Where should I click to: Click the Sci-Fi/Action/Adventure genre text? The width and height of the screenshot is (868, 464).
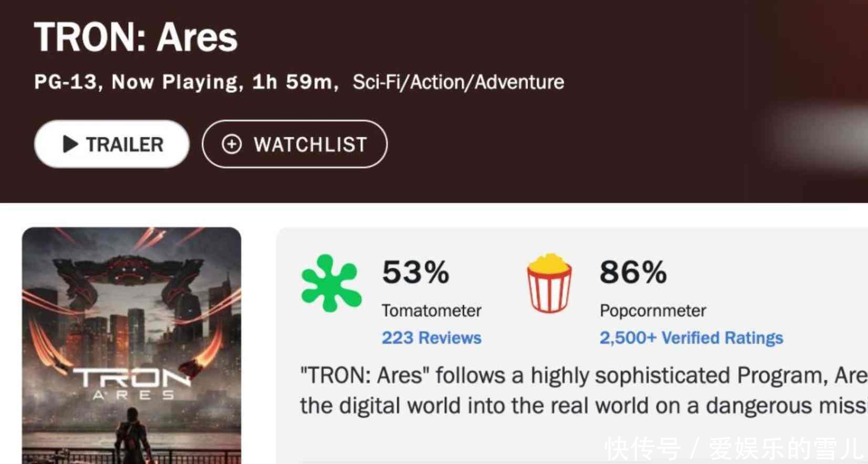[x=458, y=82]
